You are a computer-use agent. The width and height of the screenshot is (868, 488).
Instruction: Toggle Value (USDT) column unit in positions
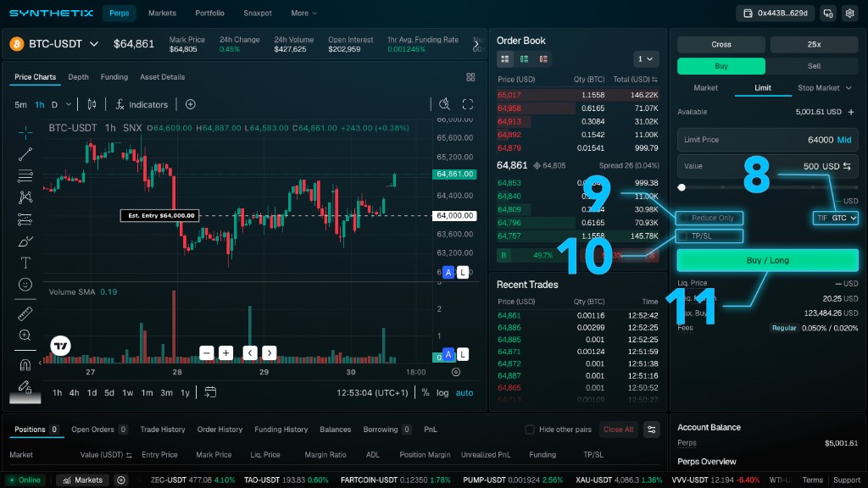click(x=129, y=455)
